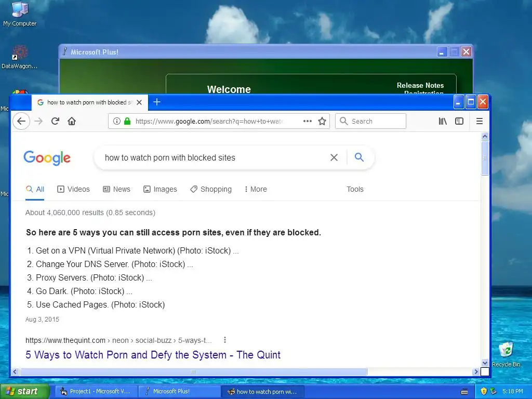Submit search with blue magnifier icon
The height and width of the screenshot is (399, 532).
point(359,157)
